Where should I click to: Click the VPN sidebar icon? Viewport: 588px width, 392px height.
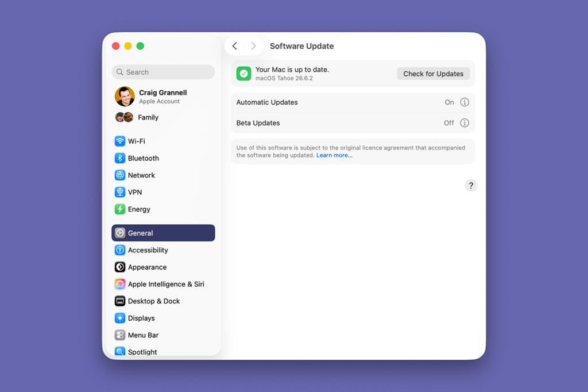click(x=119, y=192)
